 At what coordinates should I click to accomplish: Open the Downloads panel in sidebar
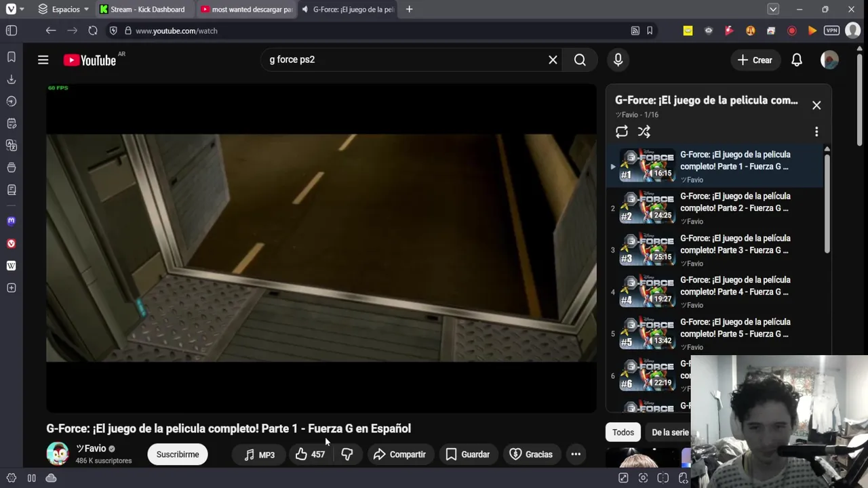[x=12, y=79]
